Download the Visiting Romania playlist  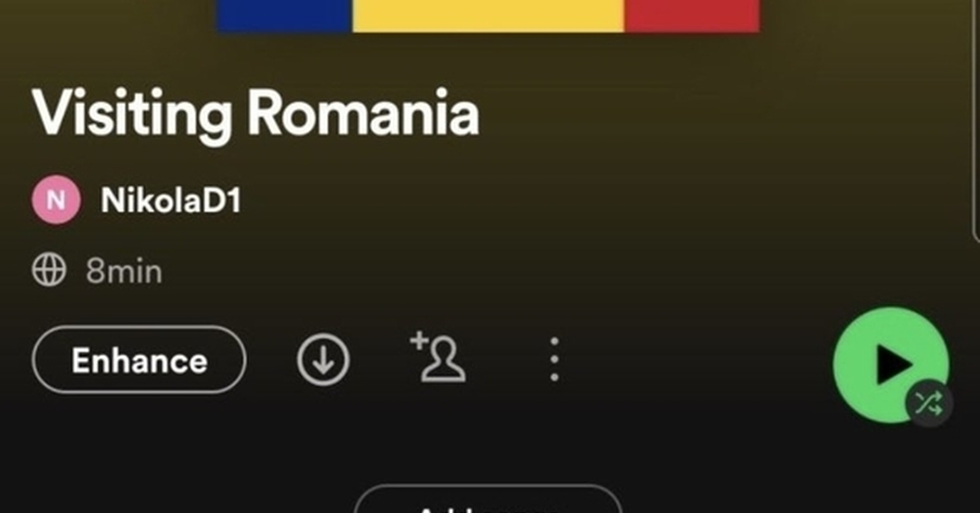[x=323, y=359]
